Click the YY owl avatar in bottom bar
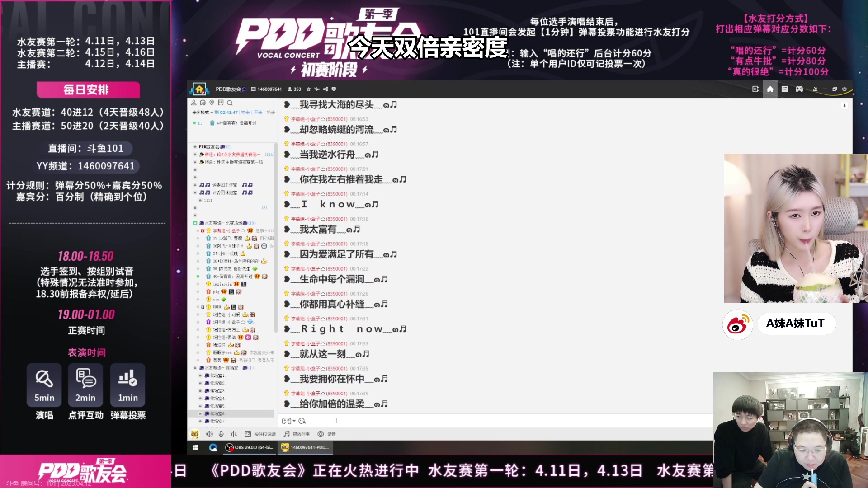868x488 pixels. (x=195, y=434)
